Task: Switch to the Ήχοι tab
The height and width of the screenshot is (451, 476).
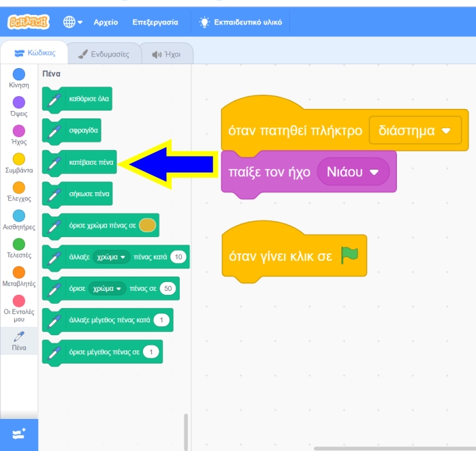Action: click(166, 55)
